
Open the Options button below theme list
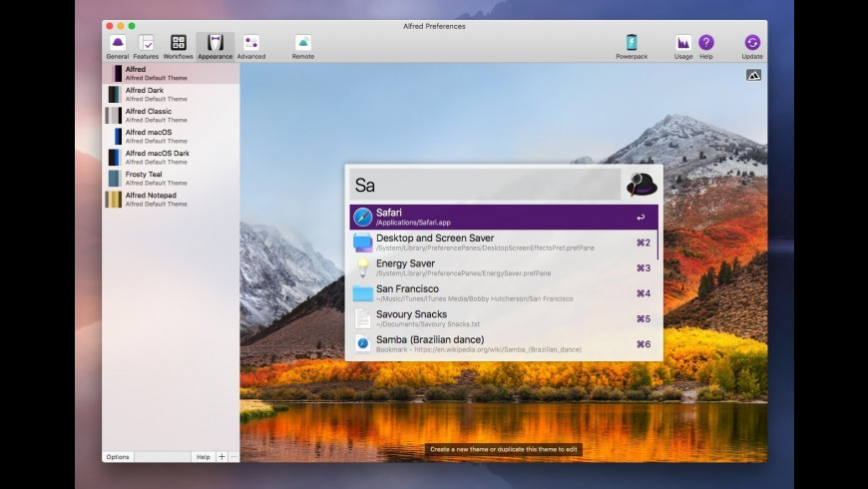tap(118, 457)
